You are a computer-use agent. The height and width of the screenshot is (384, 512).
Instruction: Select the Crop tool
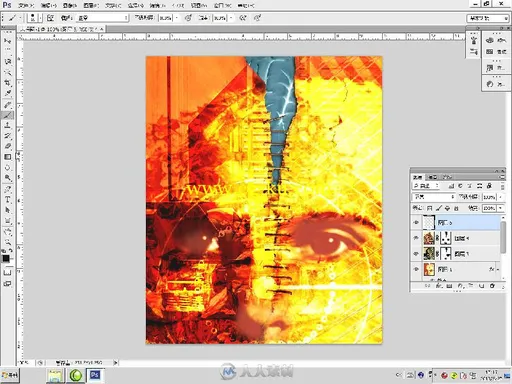tap(8, 82)
